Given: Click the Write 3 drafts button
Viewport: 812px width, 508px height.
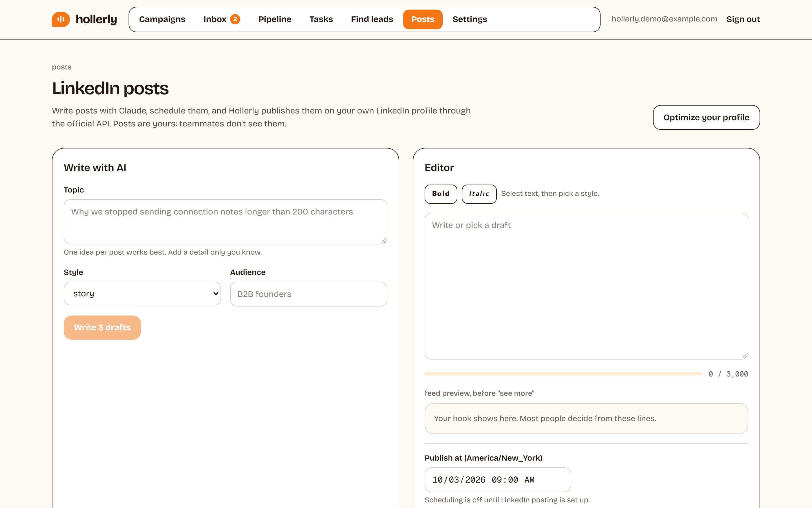Looking at the screenshot, I should point(102,327).
